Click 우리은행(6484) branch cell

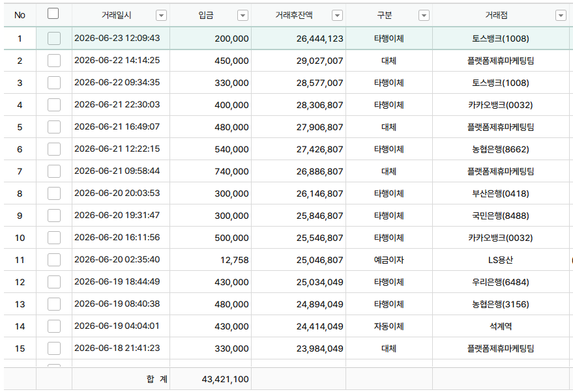[x=500, y=282]
